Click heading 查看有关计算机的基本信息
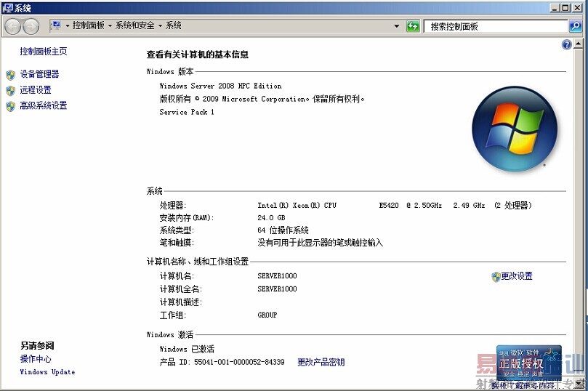The width and height of the screenshot is (588, 391). tap(198, 55)
